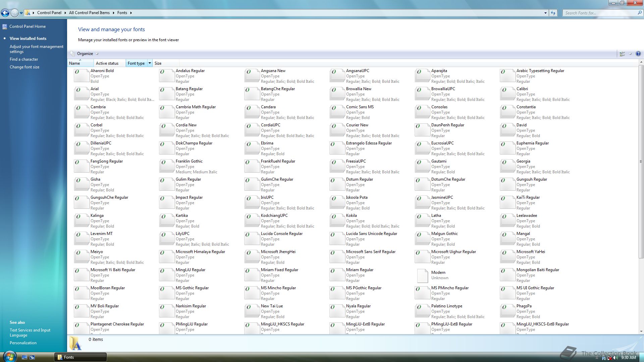Open View installed fonts link
The height and width of the screenshot is (362, 644).
pyautogui.click(x=28, y=39)
